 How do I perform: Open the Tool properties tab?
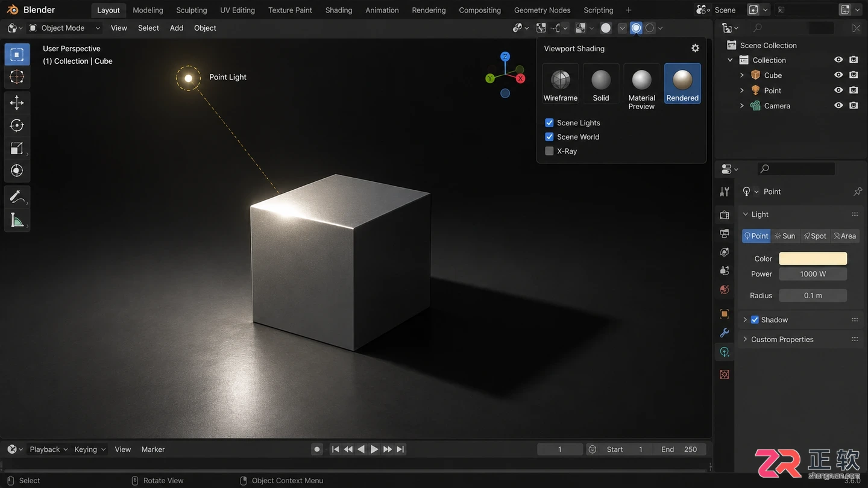point(725,192)
